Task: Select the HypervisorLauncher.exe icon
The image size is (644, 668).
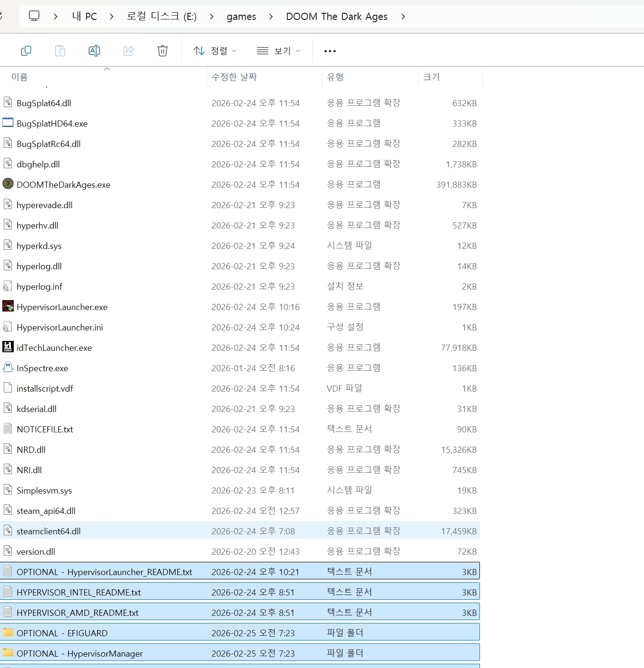Action: tap(8, 306)
